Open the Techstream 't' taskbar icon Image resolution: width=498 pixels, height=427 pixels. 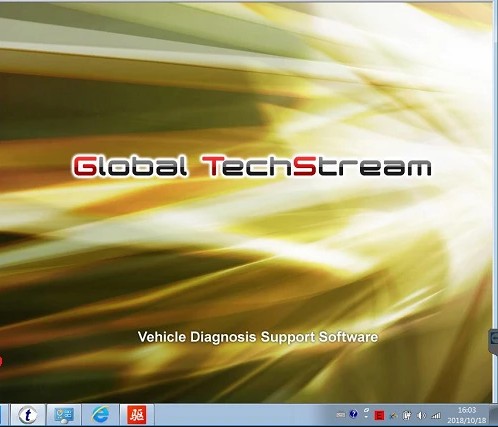click(28, 415)
